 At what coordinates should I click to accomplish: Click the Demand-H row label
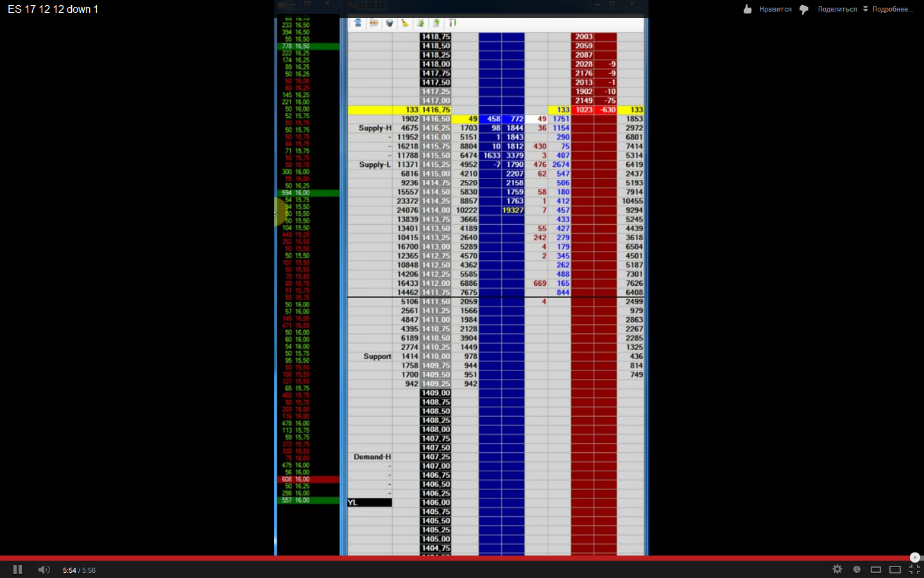372,457
